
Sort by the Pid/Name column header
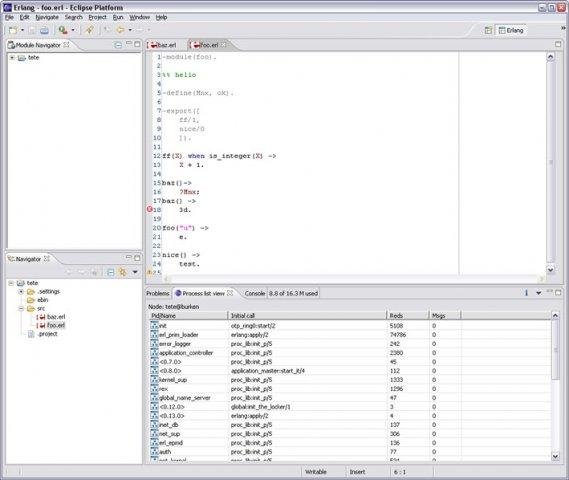click(x=189, y=316)
